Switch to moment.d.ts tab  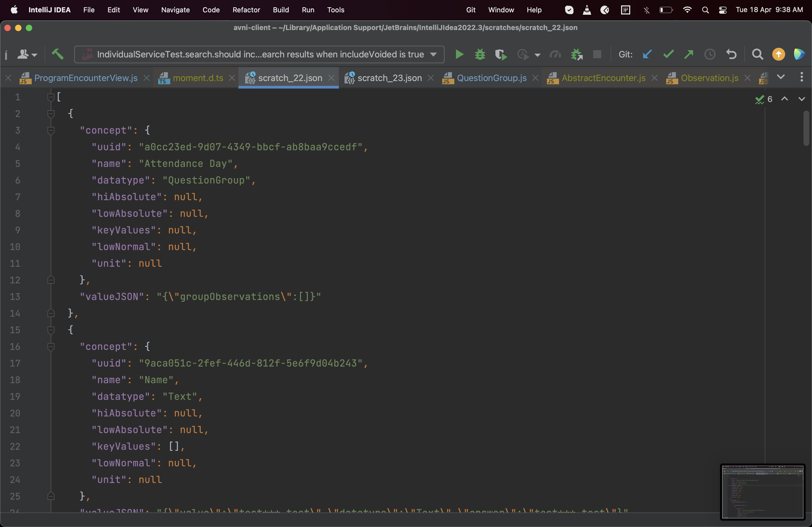point(198,78)
